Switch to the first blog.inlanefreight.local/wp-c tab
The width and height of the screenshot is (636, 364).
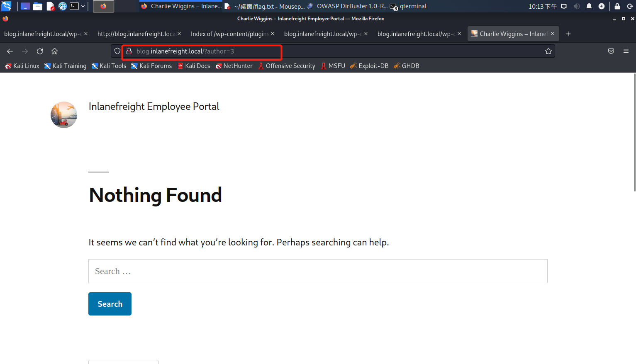click(45, 34)
